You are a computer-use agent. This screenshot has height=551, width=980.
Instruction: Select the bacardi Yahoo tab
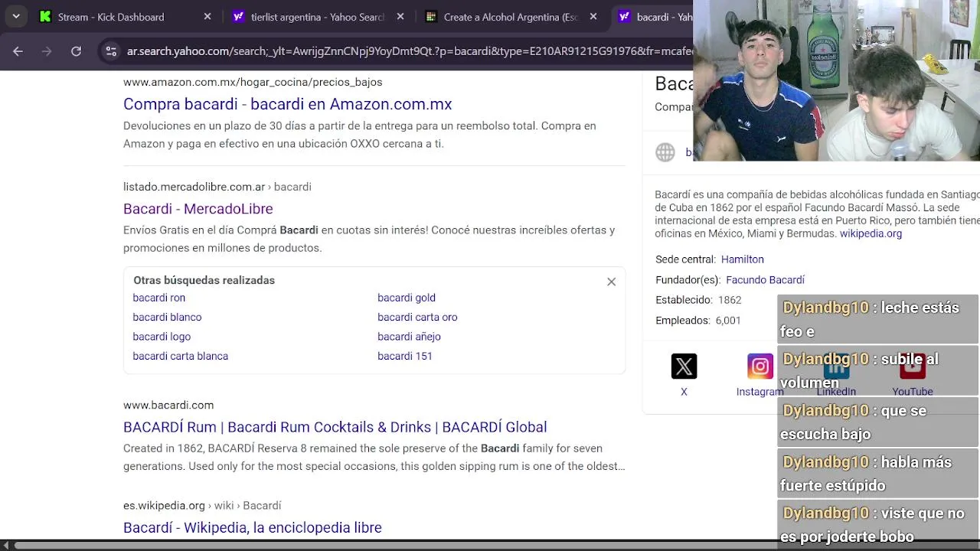tap(653, 16)
